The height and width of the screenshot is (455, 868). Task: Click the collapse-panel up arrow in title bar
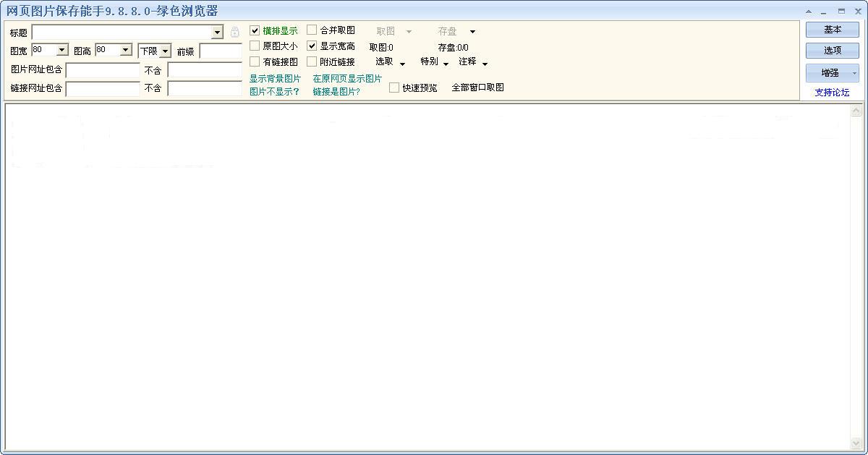pos(809,12)
